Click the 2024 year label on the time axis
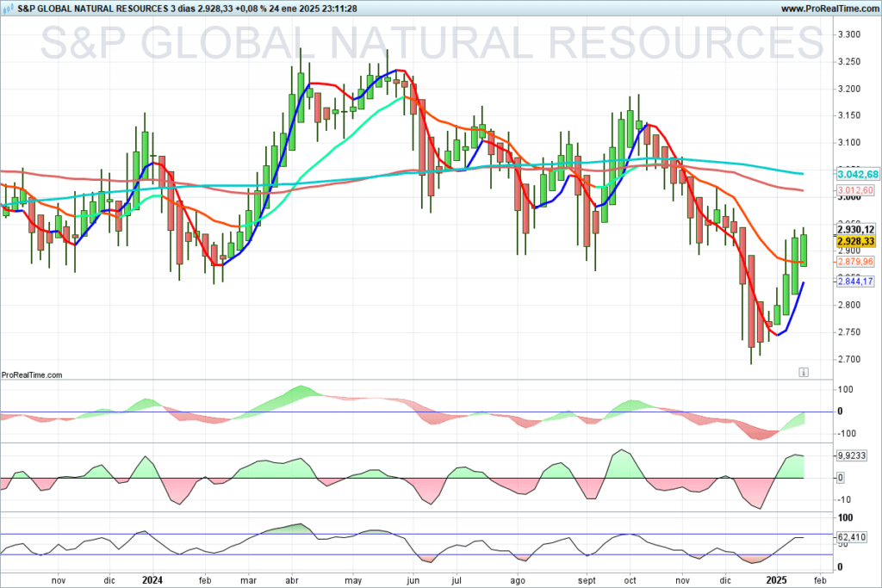Image resolution: width=882 pixels, height=588 pixels. click(152, 580)
